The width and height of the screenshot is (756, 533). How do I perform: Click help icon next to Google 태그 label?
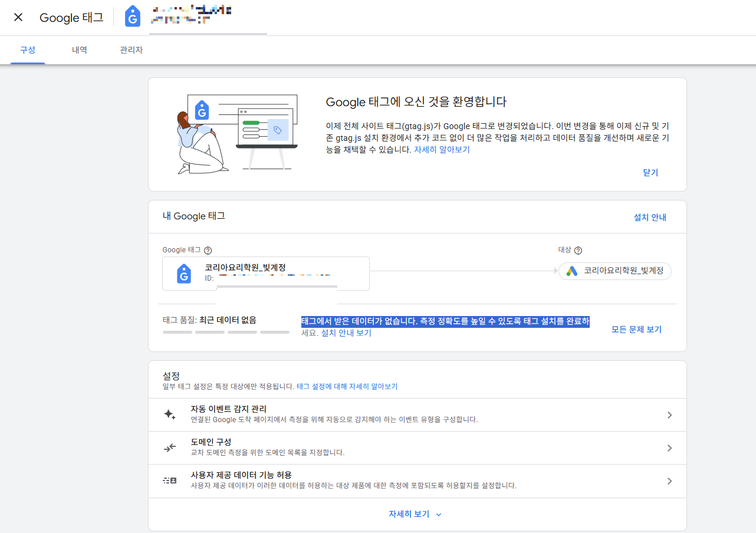(208, 250)
